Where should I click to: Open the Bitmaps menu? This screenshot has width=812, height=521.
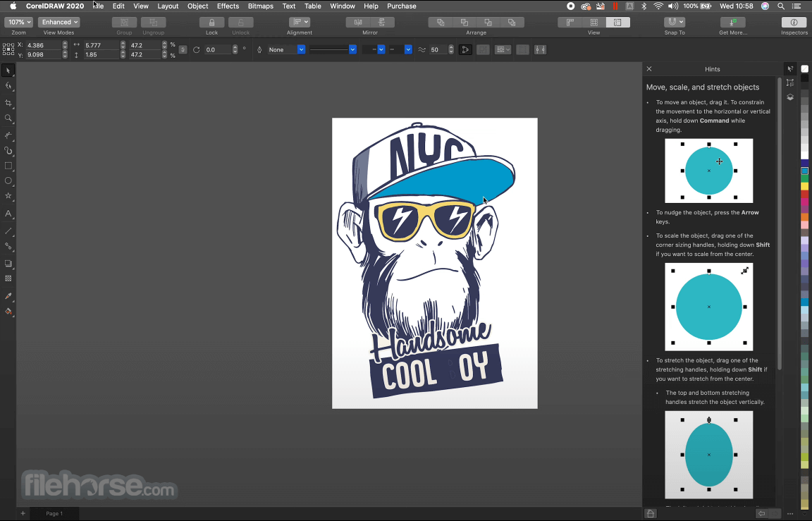261,6
